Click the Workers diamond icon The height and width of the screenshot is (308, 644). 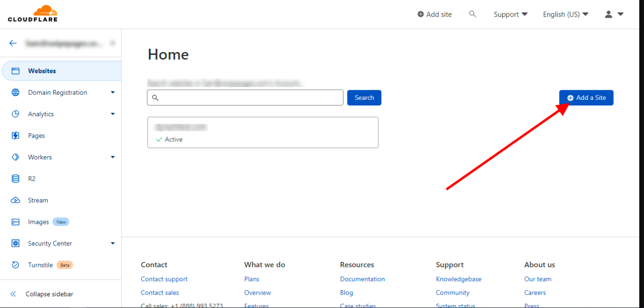point(16,157)
